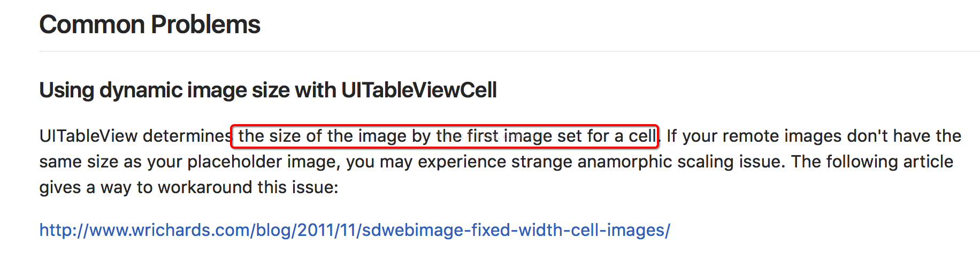This screenshot has width=980, height=260.
Task: Open the wrichards.com blog article link
Action: point(354,230)
